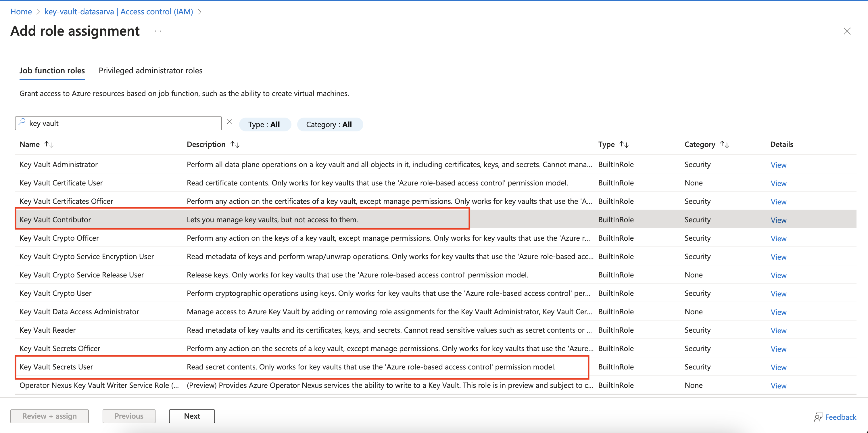This screenshot has height=433, width=868.
Task: Select the Key Vault Certificates Officer role
Action: click(435, 201)
